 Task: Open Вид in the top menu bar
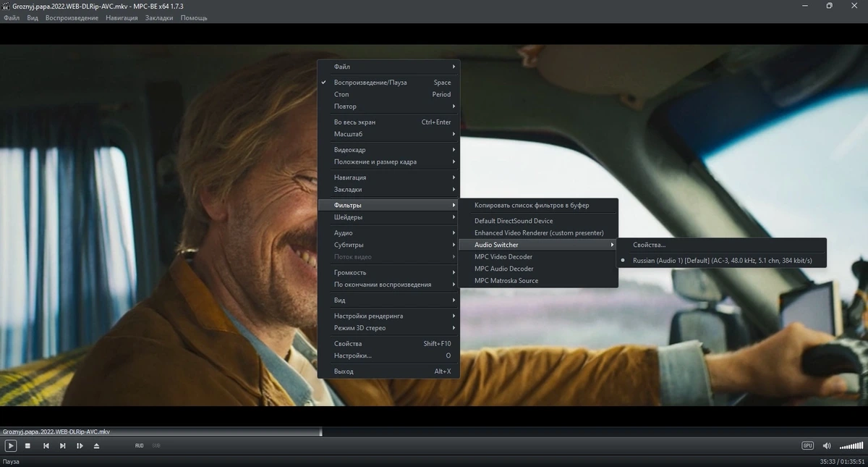coord(33,17)
